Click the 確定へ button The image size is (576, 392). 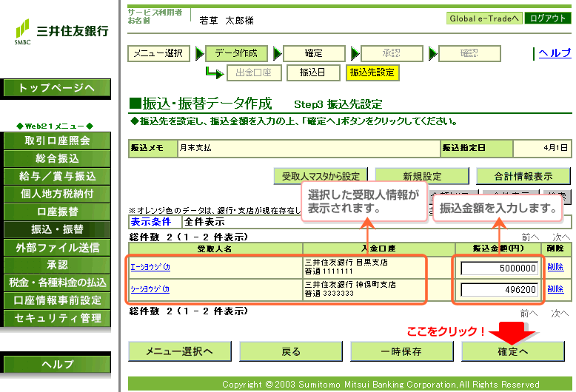(x=513, y=351)
